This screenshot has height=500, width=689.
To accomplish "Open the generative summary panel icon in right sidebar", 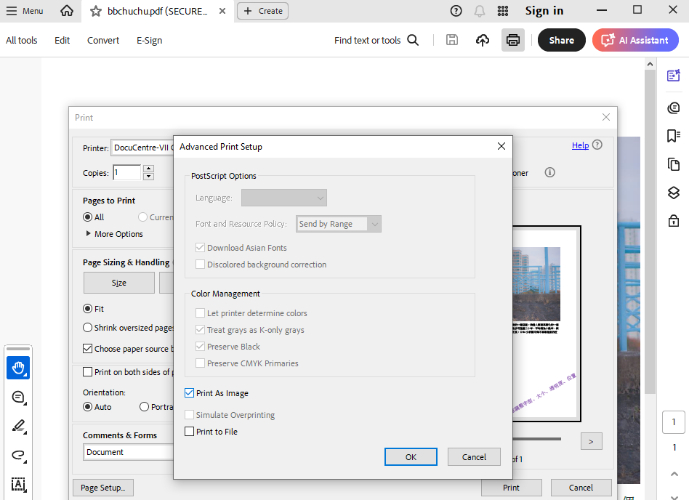I will pyautogui.click(x=673, y=75).
